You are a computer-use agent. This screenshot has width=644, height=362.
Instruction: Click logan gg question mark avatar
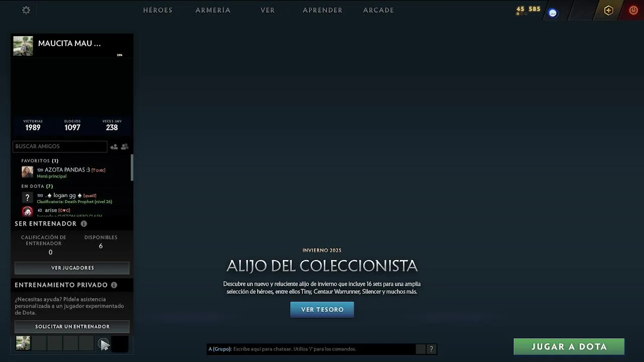click(27, 198)
